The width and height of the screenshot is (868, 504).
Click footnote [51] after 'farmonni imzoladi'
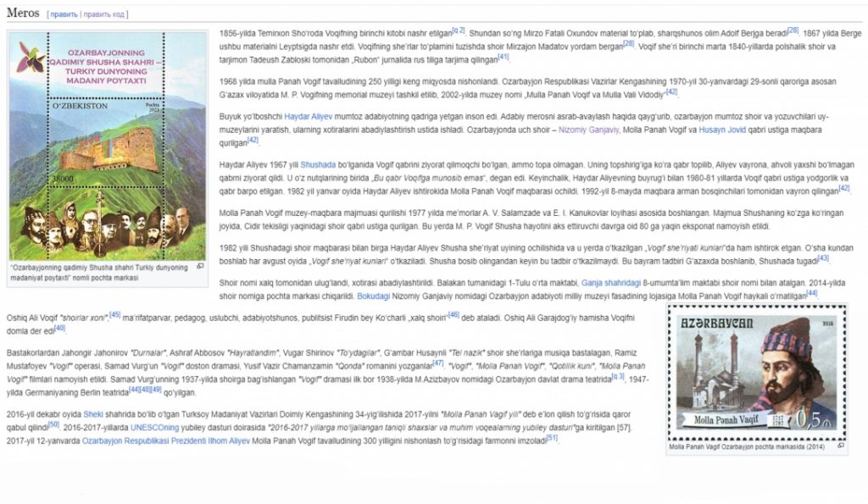coord(552,438)
